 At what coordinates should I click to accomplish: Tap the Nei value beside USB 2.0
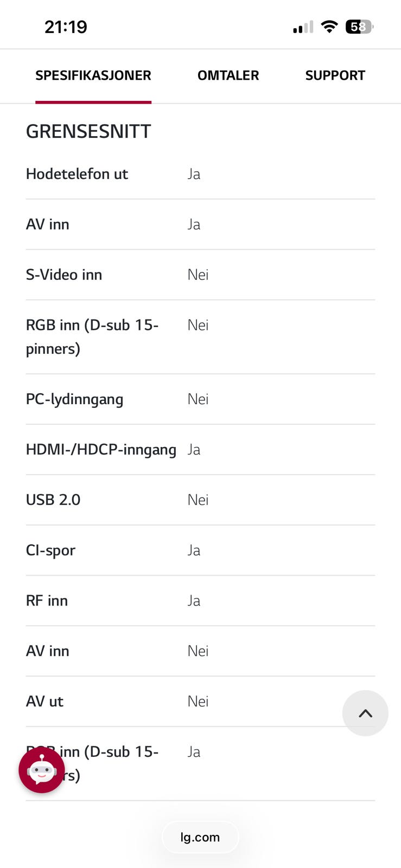coord(198,500)
